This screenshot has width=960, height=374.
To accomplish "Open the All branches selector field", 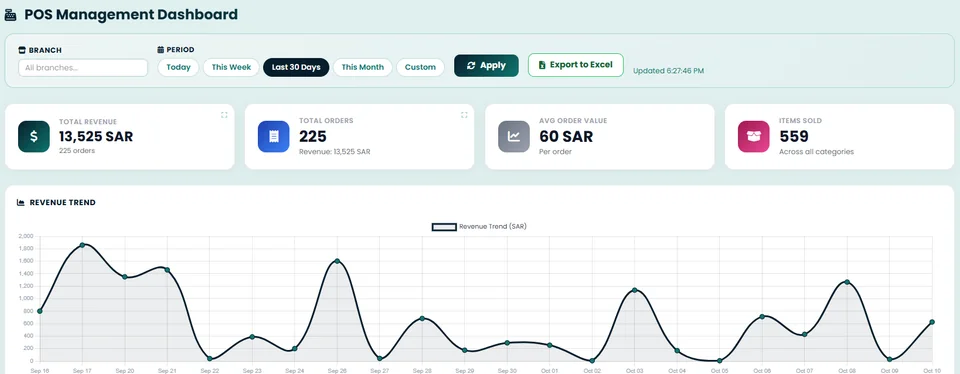I will [x=83, y=68].
